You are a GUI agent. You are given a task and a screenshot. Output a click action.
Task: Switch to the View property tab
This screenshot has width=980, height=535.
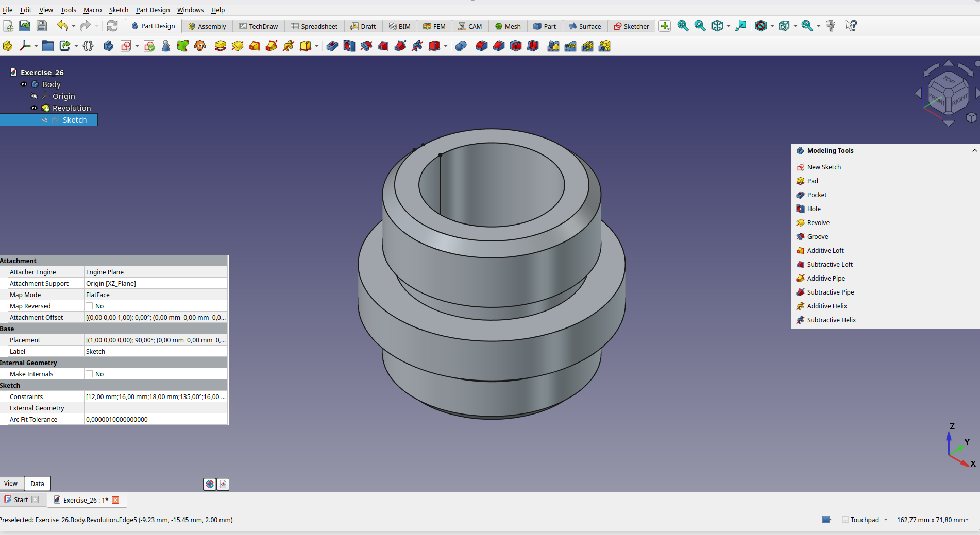(11, 484)
